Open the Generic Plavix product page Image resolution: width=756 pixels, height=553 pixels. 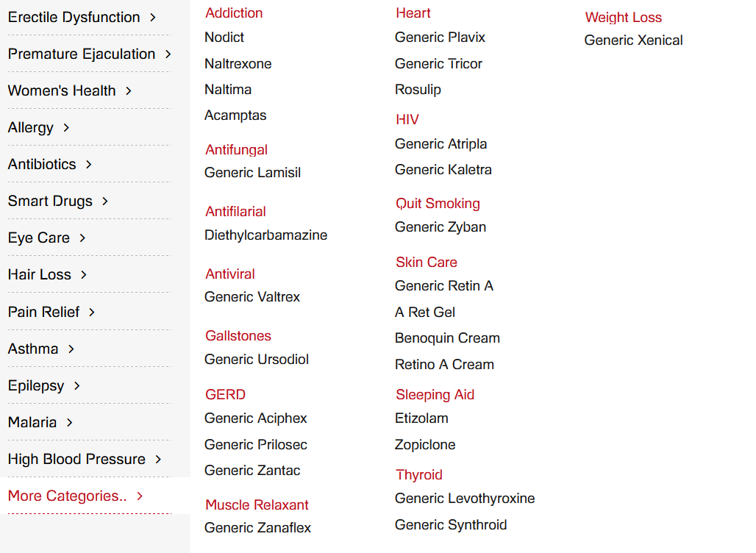tap(440, 37)
